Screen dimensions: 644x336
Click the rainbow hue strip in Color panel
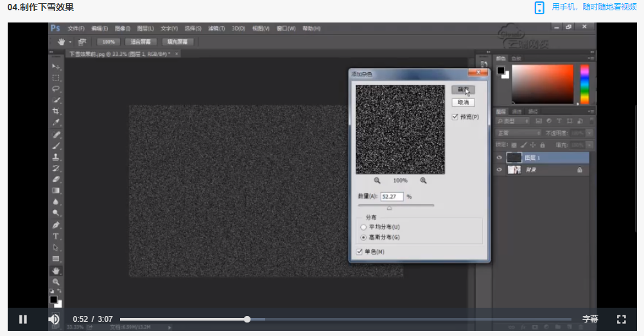584,84
